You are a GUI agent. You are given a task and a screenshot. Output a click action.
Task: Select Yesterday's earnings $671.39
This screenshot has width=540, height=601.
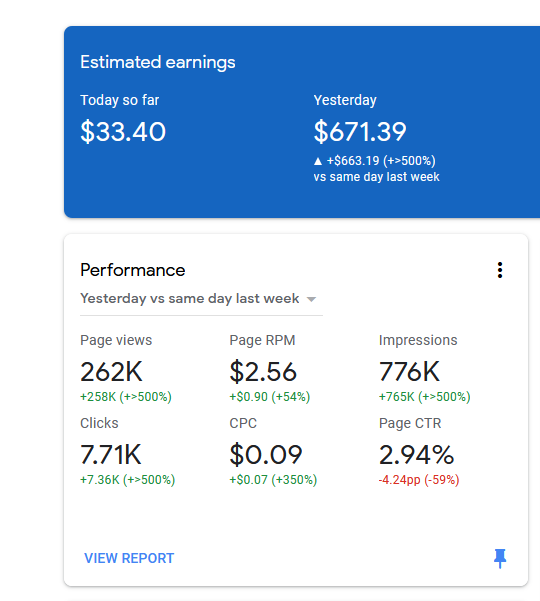pyautogui.click(x=360, y=131)
